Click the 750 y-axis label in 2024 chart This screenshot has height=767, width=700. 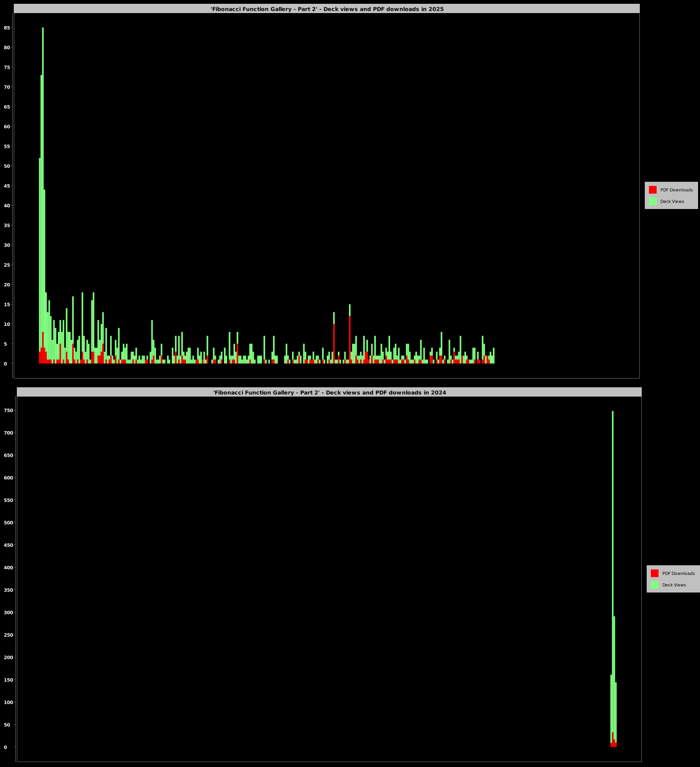click(8, 410)
